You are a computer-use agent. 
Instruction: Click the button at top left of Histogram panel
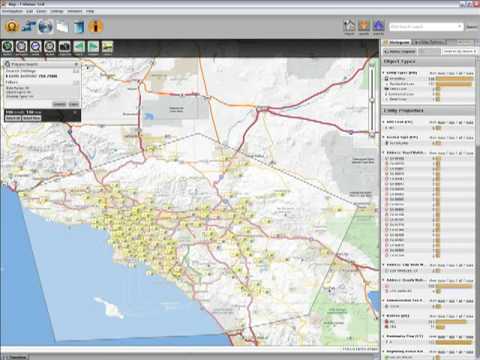tap(399, 52)
